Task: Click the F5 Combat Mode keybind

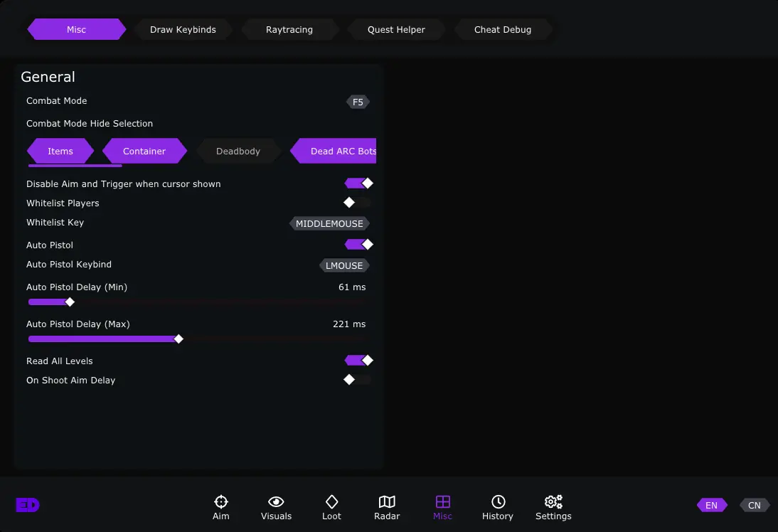Action: point(358,102)
